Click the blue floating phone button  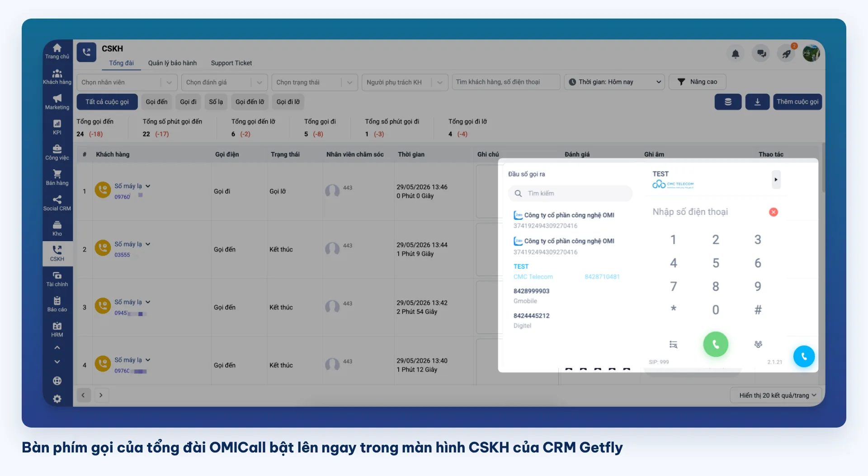(804, 357)
